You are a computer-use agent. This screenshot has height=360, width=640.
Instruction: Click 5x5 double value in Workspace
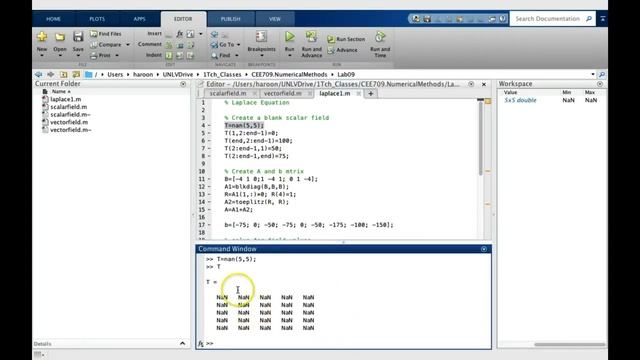pos(520,100)
